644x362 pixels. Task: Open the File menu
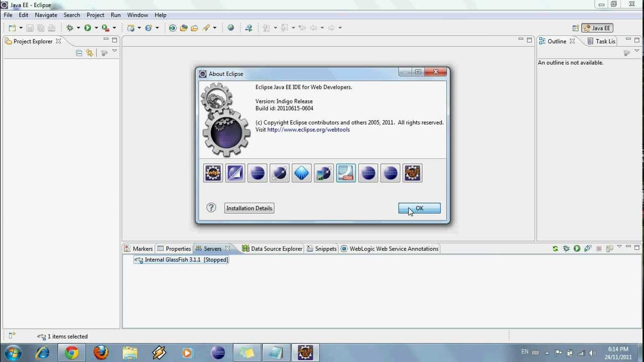point(8,15)
